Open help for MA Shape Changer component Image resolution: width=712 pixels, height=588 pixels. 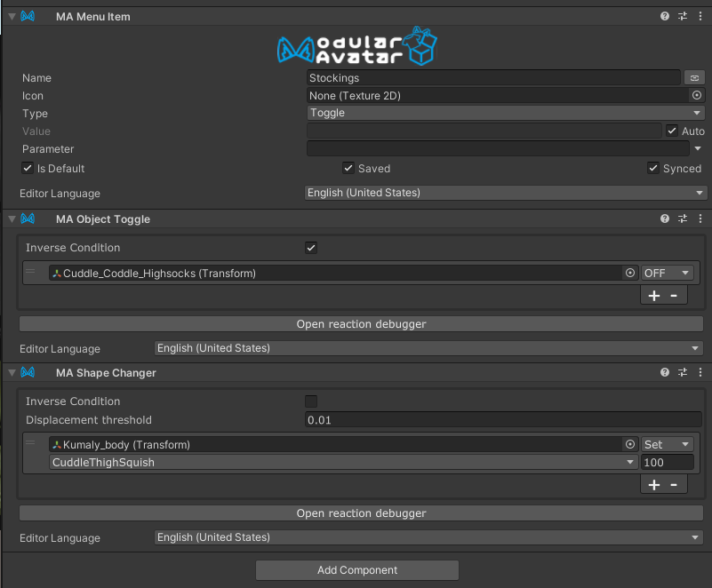pos(665,372)
